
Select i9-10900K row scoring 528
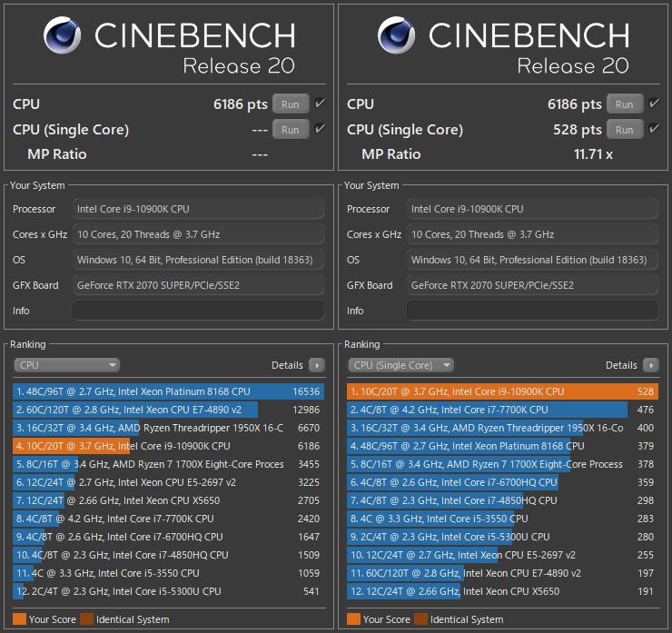[x=503, y=391]
